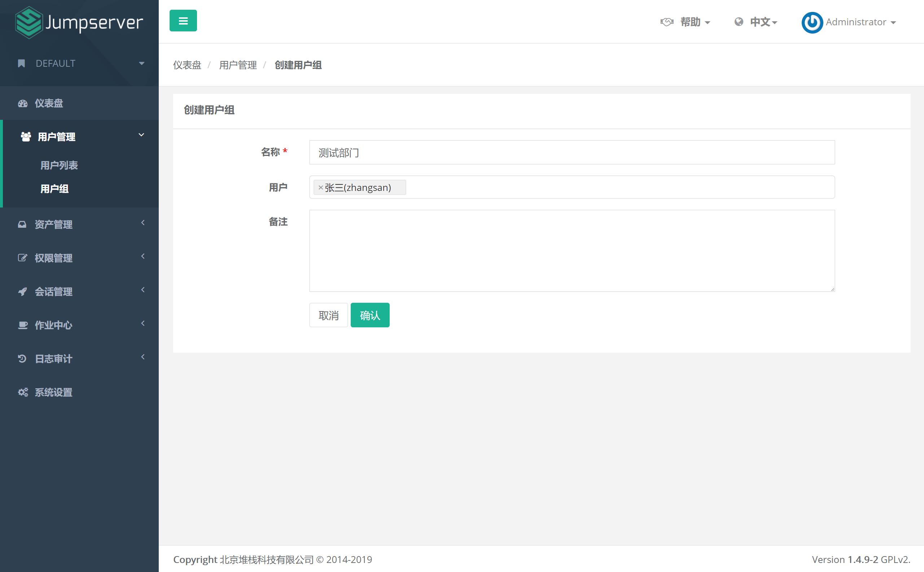
Task: Open the 作业中心 sidebar menu
Action: [x=54, y=326]
